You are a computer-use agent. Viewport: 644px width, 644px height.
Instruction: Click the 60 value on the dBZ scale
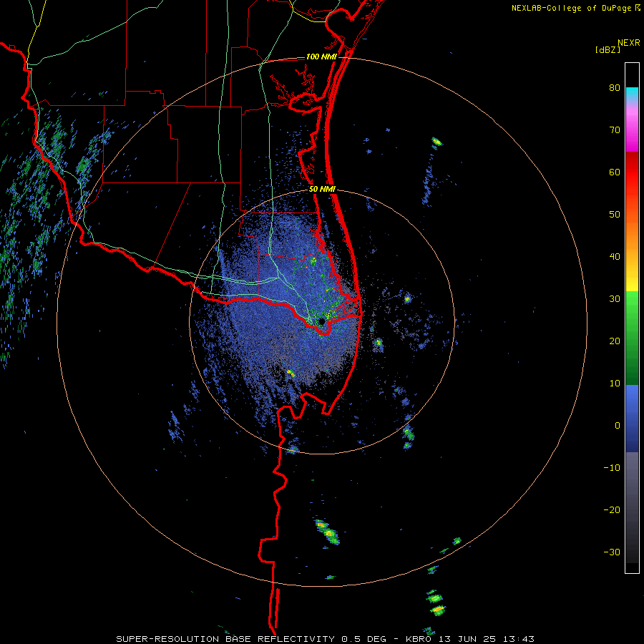tap(615, 172)
